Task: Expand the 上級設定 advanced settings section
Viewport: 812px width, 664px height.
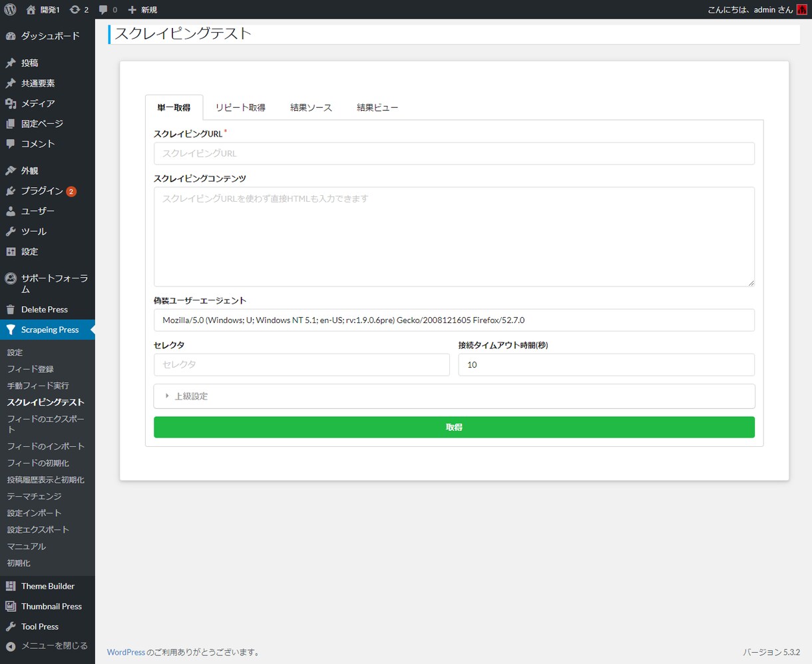Action: point(454,396)
